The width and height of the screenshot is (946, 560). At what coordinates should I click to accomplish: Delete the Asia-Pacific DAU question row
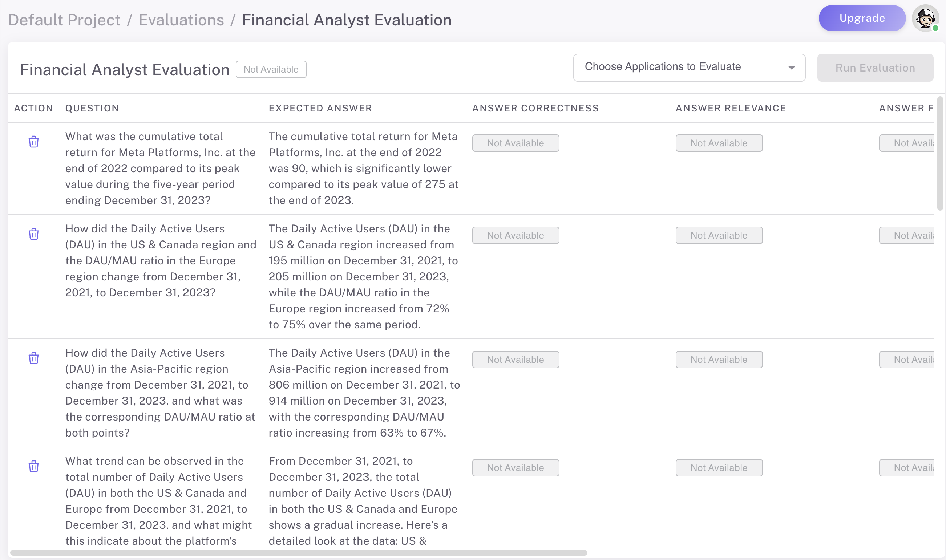coord(33,358)
